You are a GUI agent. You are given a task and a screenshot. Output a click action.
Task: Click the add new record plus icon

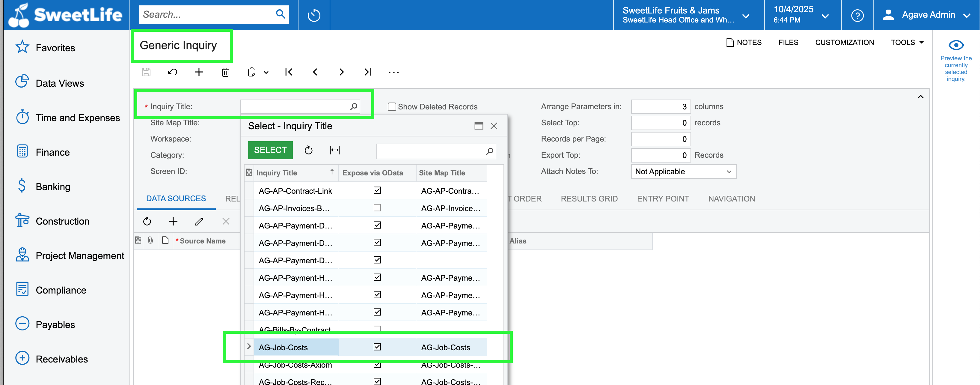coord(199,72)
